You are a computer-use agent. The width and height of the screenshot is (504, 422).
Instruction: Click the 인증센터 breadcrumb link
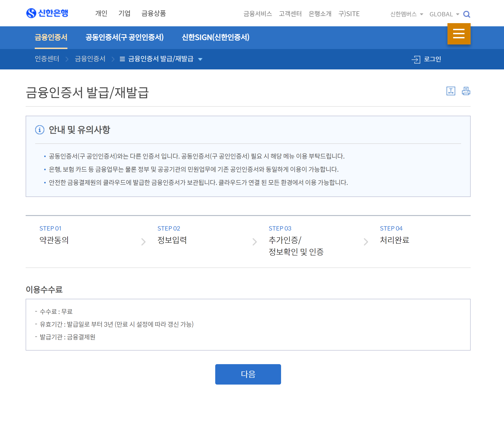[x=47, y=59]
